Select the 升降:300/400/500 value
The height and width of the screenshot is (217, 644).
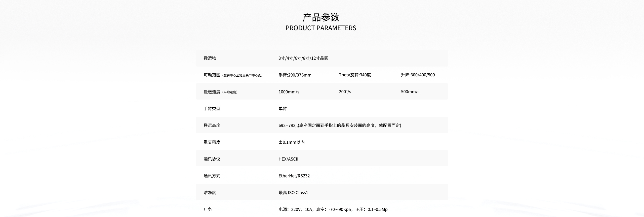(x=418, y=75)
